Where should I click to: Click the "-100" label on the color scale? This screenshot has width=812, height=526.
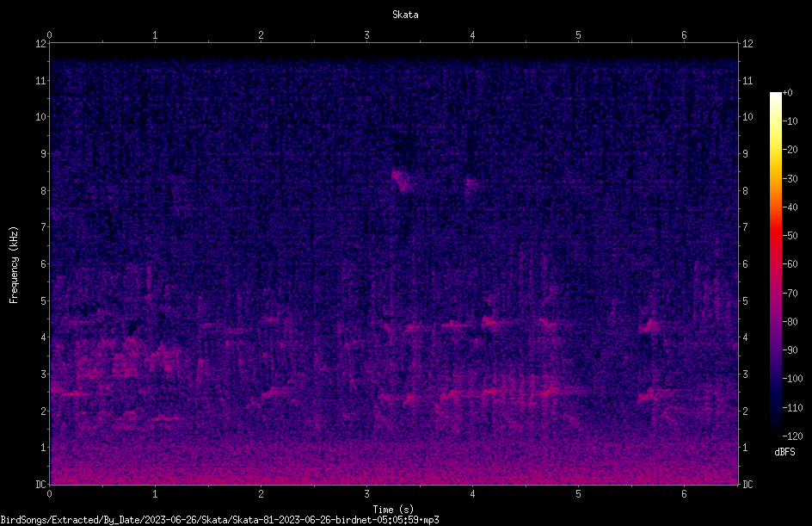pyautogui.click(x=792, y=379)
